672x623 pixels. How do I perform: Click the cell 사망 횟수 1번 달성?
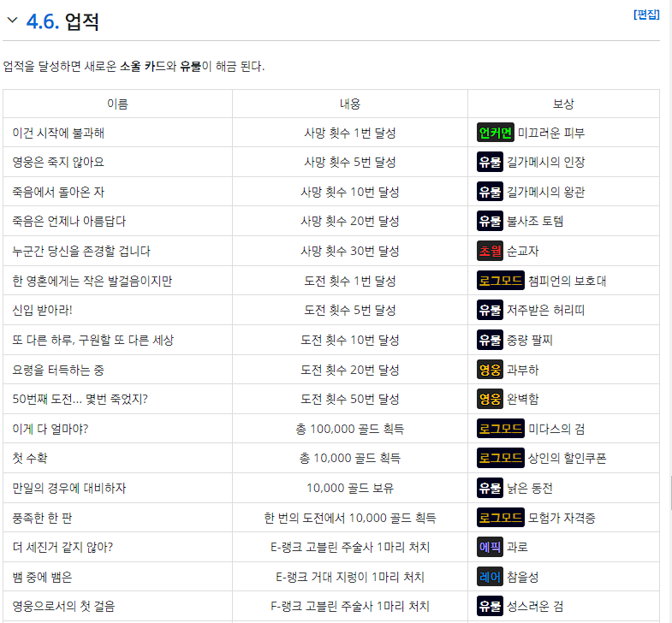pos(350,133)
